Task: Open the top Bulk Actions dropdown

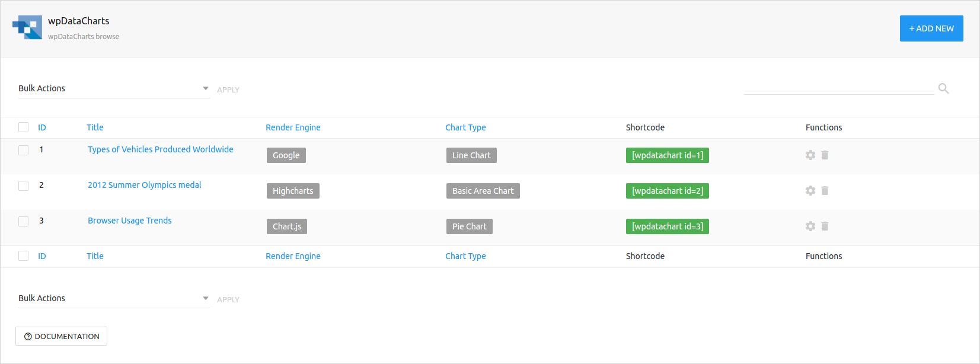Action: coord(114,88)
